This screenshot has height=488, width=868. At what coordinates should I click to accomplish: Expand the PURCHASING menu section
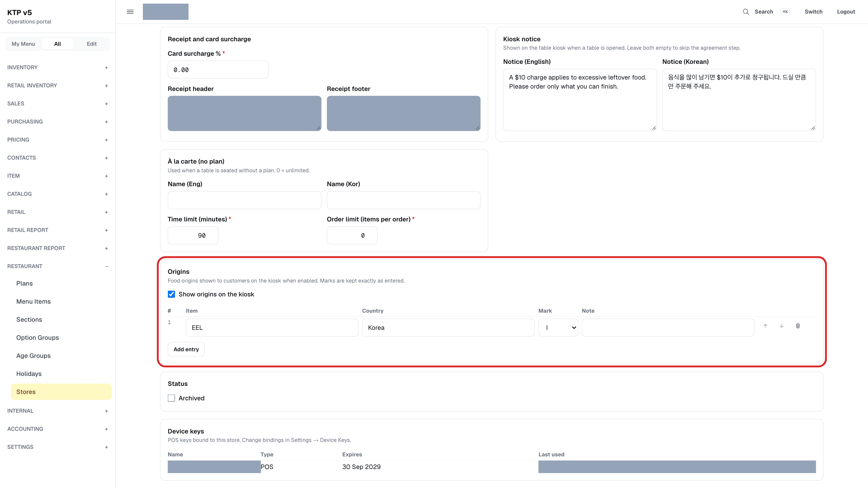coord(58,122)
